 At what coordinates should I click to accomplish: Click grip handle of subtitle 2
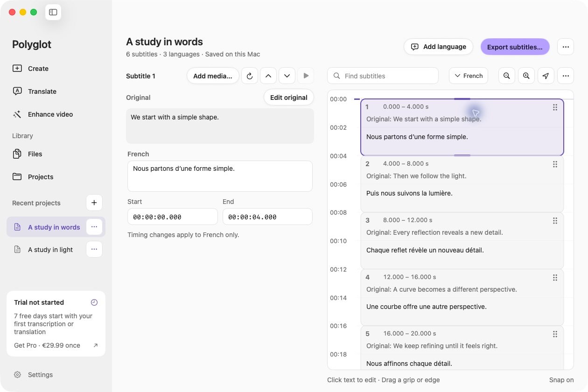tap(555, 164)
